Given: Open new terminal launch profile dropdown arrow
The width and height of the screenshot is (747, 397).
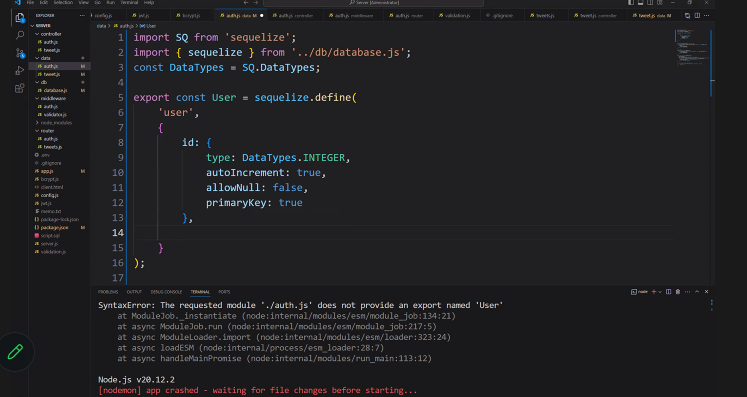Looking at the screenshot, I should [x=660, y=292].
